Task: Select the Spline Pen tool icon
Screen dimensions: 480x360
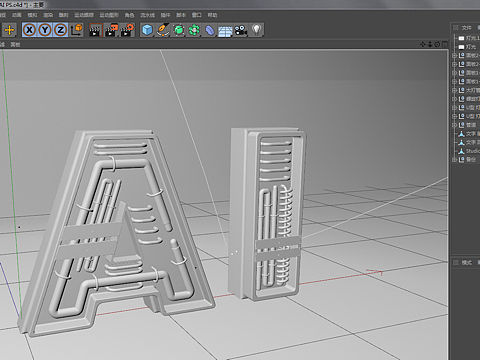Action: tap(163, 30)
